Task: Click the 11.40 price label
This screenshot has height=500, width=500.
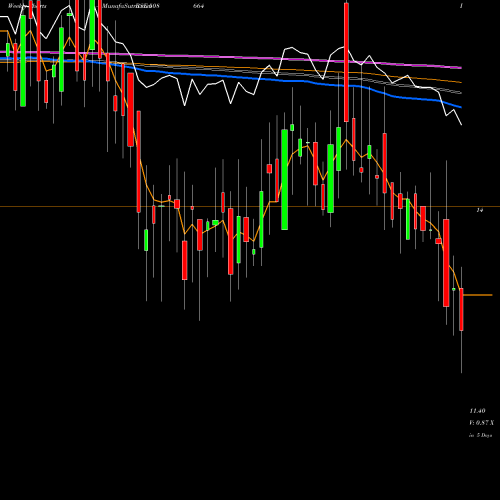Action: tap(477, 411)
